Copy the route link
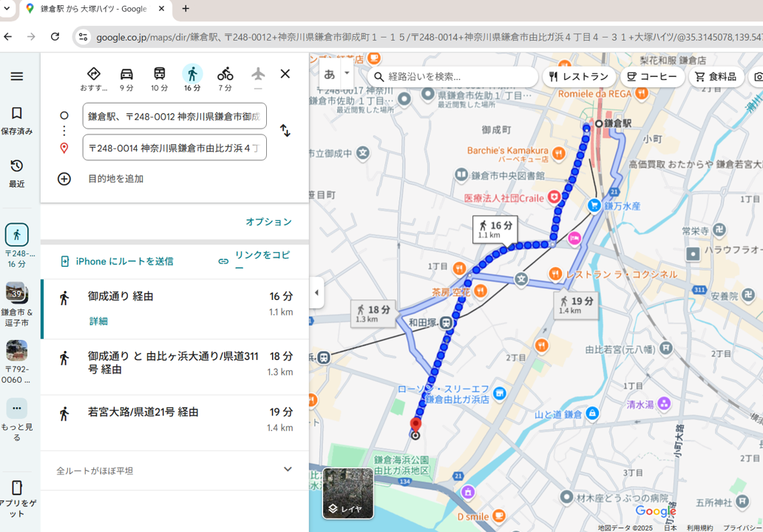This screenshot has height=532, width=763. 254,261
